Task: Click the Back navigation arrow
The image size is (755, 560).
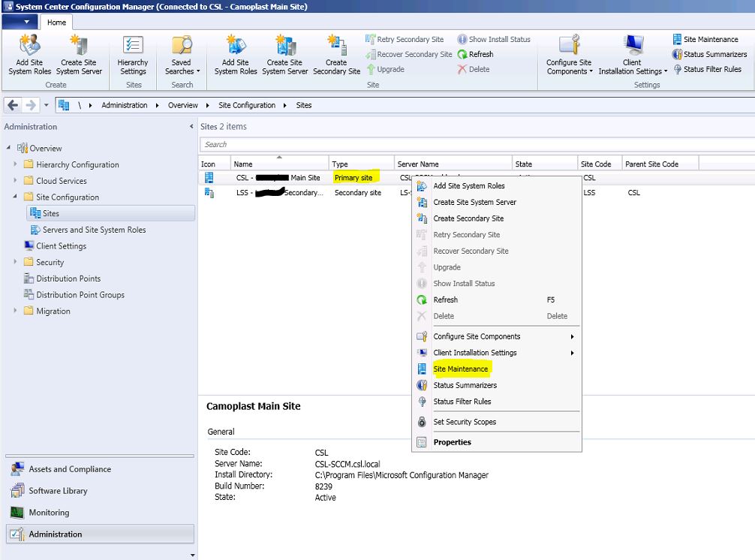Action: tap(13, 105)
